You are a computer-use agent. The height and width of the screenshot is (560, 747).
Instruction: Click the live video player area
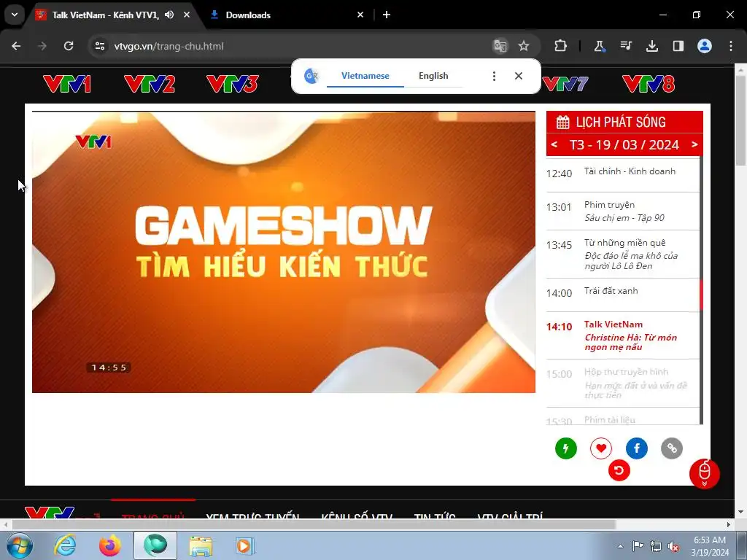(x=284, y=252)
